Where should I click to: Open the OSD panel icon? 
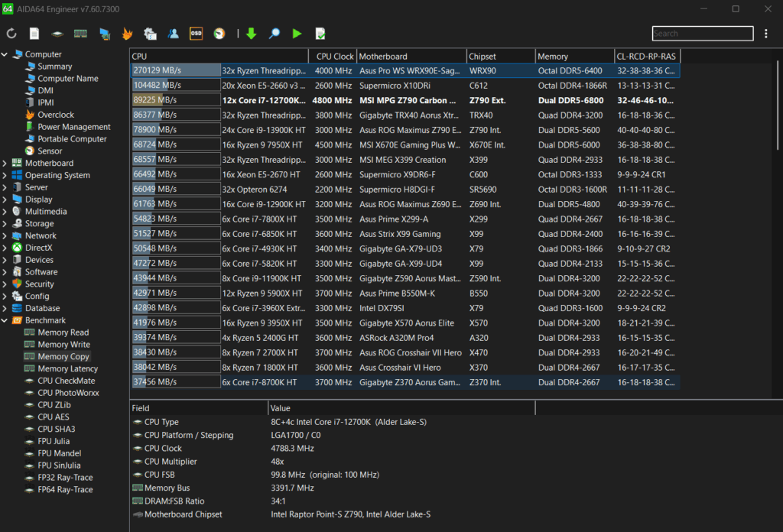tap(196, 34)
